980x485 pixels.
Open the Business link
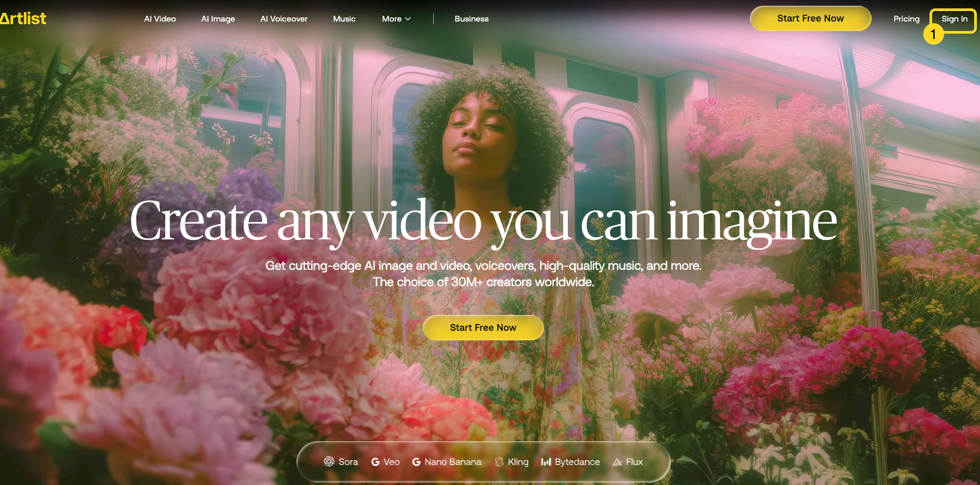coord(472,19)
